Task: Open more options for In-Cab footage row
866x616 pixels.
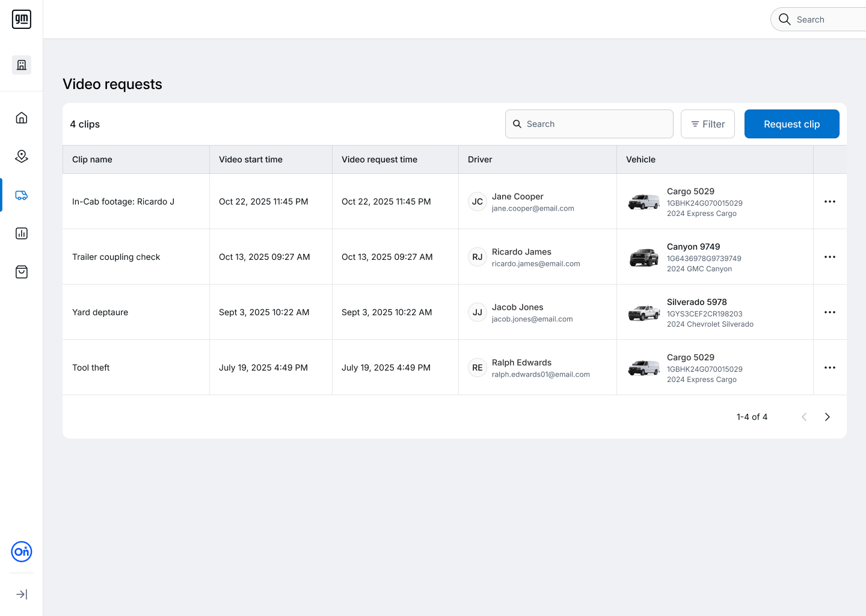Action: (830, 202)
